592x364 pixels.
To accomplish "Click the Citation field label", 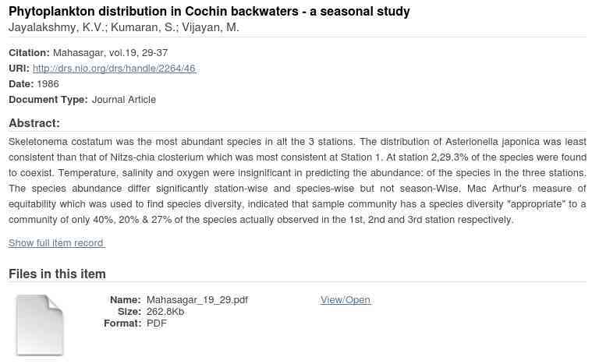I will [29, 53].
